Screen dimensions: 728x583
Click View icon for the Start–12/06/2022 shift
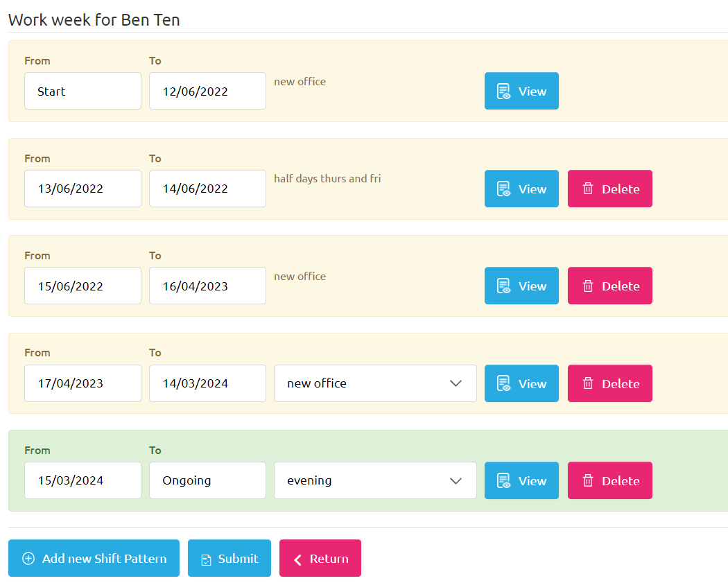pyautogui.click(x=504, y=92)
